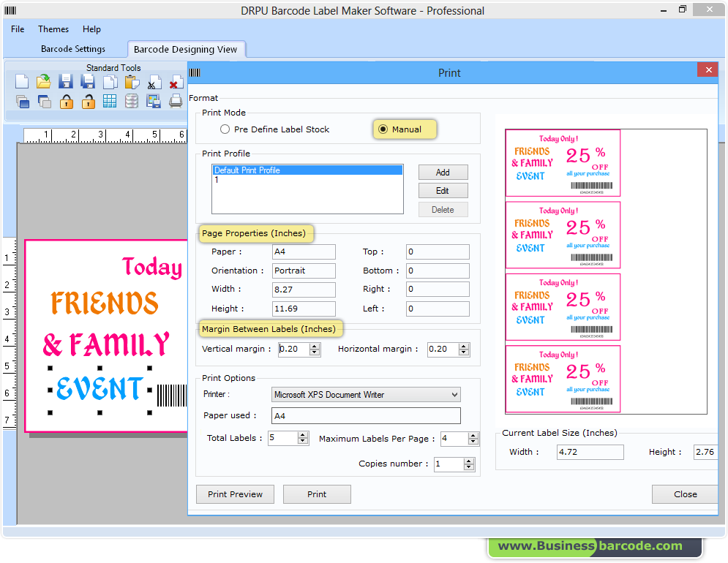Select Pre Define Label Stock radio button
The width and height of the screenshot is (728, 563).
tap(225, 129)
